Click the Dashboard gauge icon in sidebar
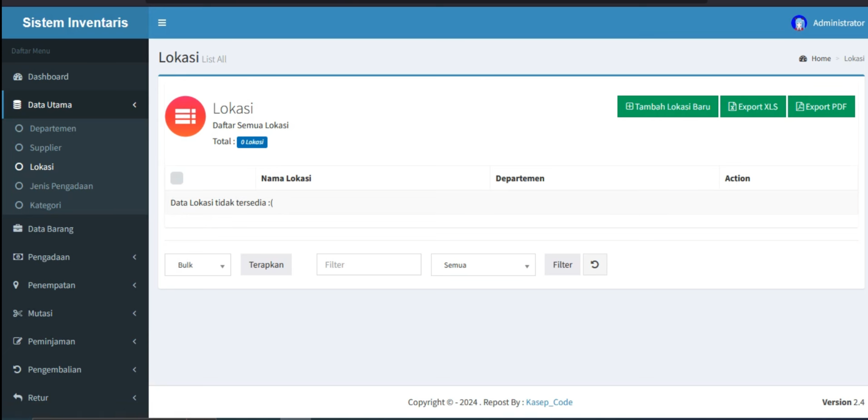Viewport: 868px width, 420px height. click(x=18, y=77)
